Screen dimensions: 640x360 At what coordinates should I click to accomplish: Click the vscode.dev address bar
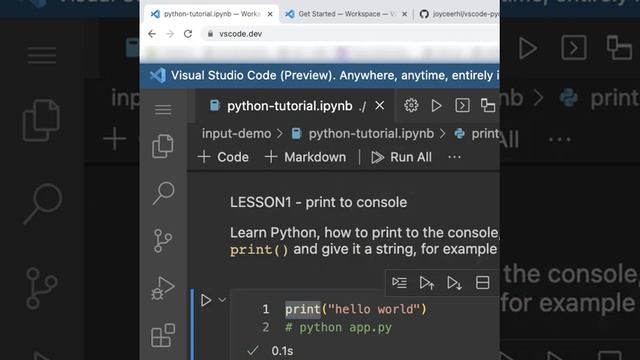[x=350, y=34]
